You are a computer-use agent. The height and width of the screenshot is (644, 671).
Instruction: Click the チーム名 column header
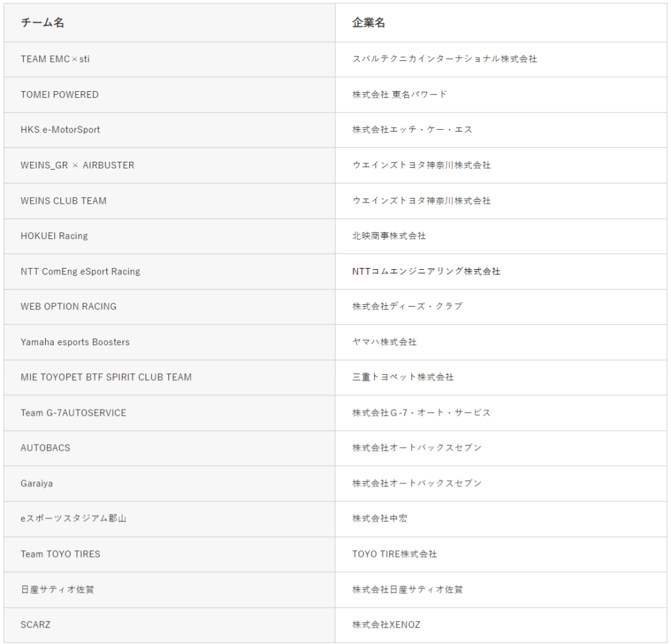point(43,23)
